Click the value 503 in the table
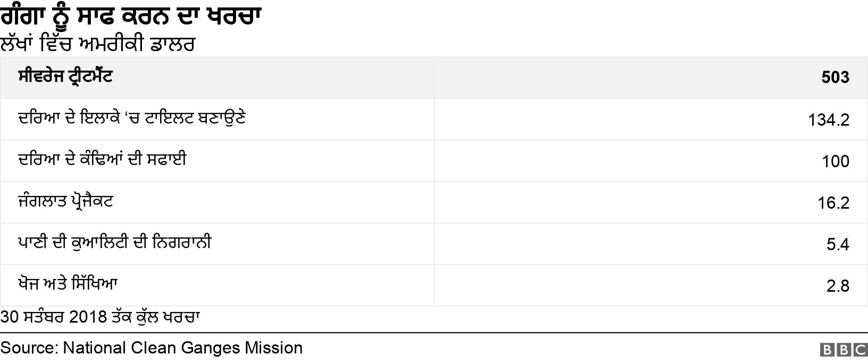 [x=835, y=78]
